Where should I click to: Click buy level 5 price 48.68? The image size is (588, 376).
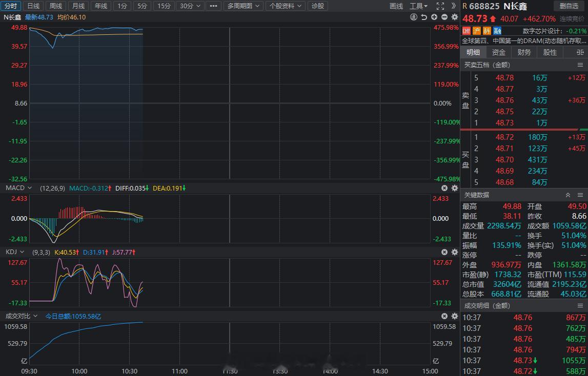tap(505, 182)
